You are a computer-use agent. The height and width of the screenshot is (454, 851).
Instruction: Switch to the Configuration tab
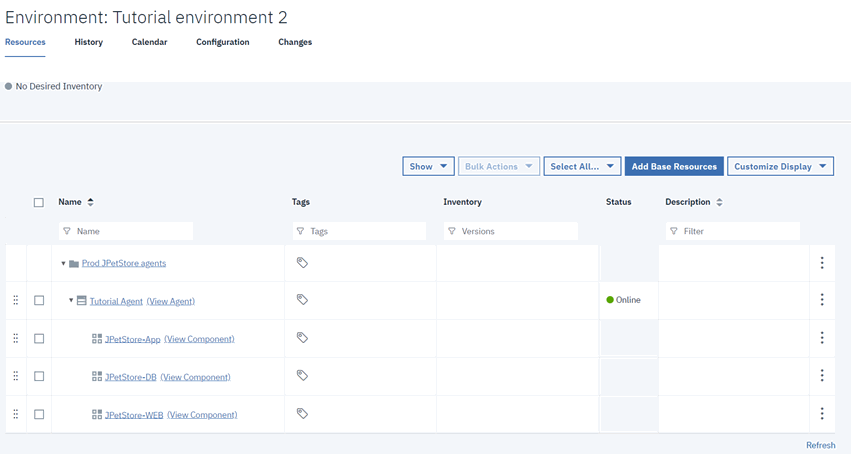point(223,42)
